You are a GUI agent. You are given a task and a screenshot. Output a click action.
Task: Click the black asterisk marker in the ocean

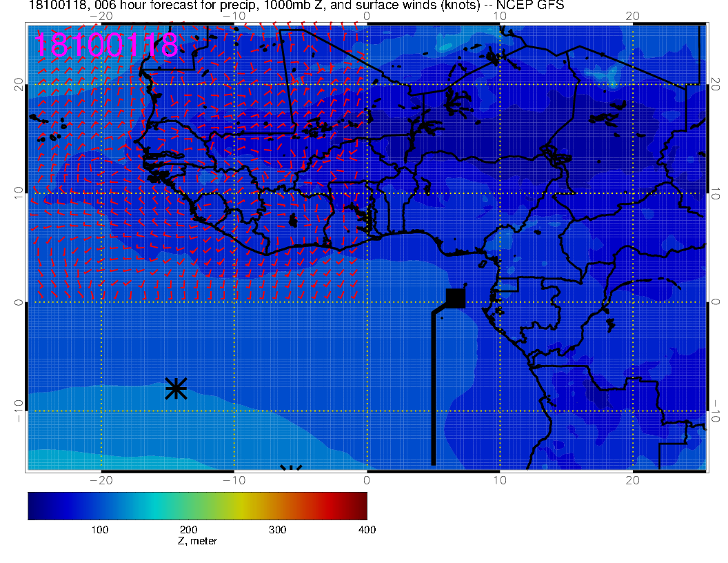176,388
